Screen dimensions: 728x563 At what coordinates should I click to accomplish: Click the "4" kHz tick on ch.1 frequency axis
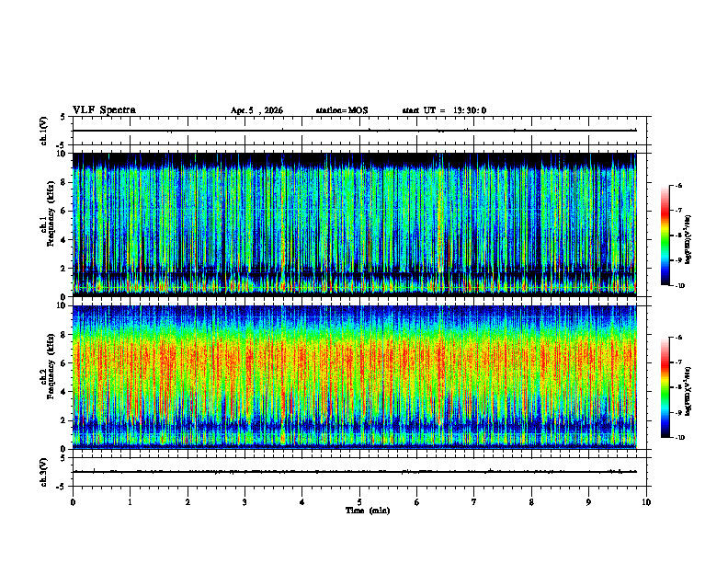[x=64, y=240]
